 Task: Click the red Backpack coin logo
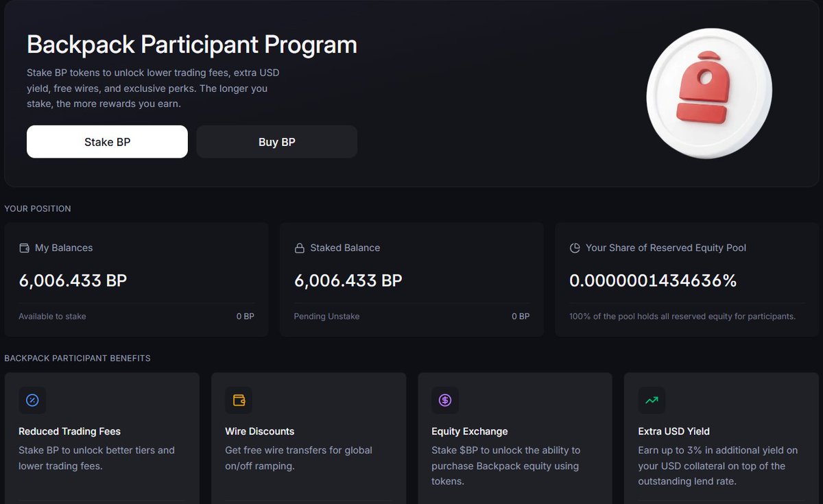click(709, 93)
